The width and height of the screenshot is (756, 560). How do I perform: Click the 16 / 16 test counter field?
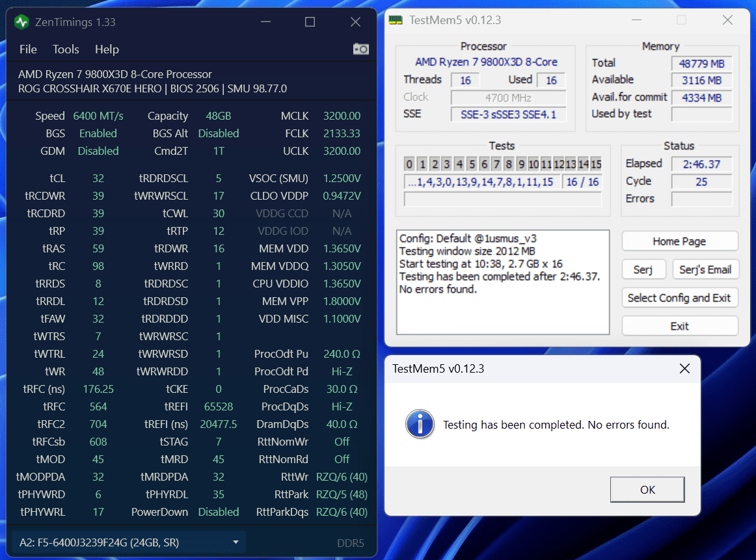point(582,181)
